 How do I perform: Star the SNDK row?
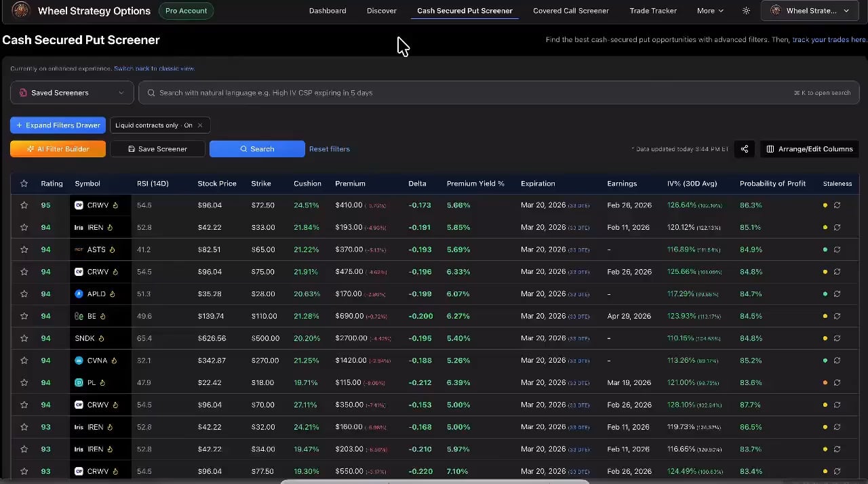pos(24,338)
